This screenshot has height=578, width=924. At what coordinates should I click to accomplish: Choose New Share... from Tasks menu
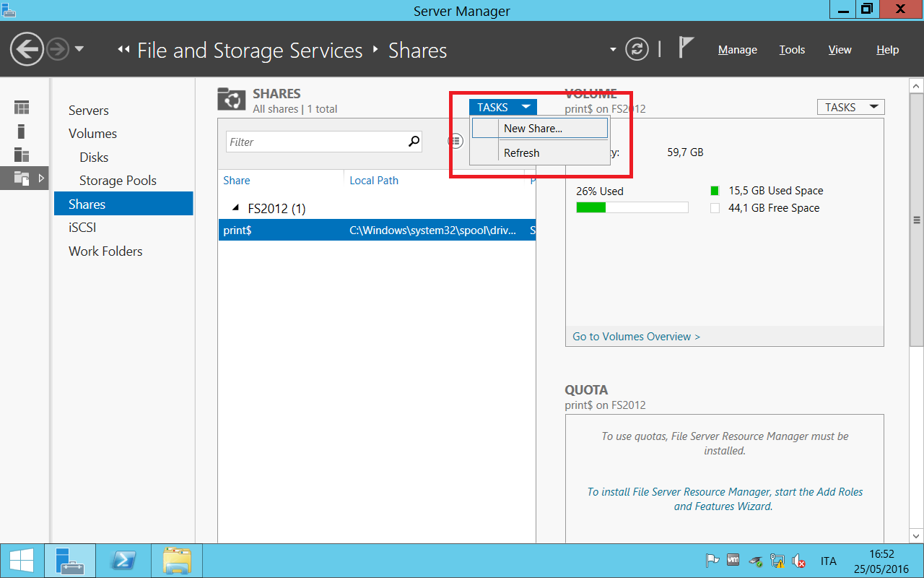539,129
